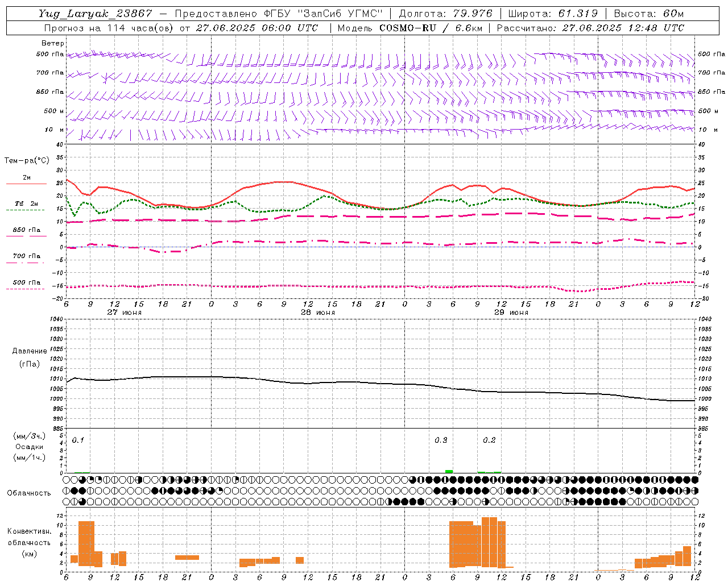
Task: Click the Тем-ра(°C) axis label
Action: (27, 161)
